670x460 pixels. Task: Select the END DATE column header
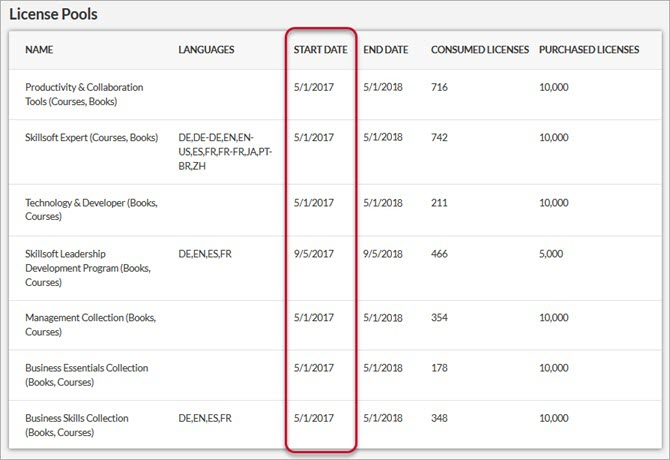pos(386,49)
